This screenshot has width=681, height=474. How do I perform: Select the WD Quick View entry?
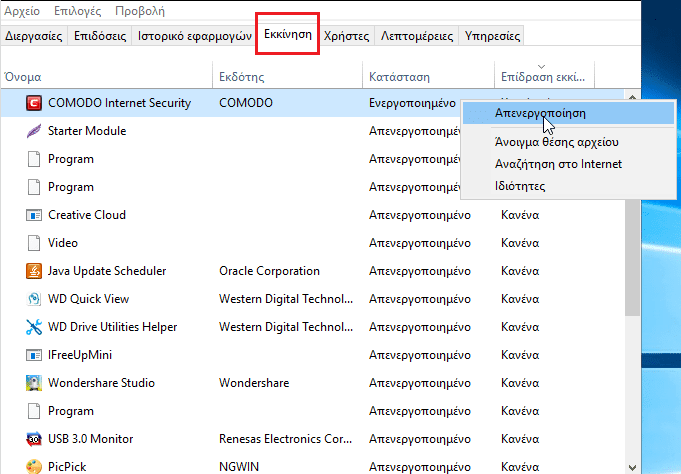[89, 299]
